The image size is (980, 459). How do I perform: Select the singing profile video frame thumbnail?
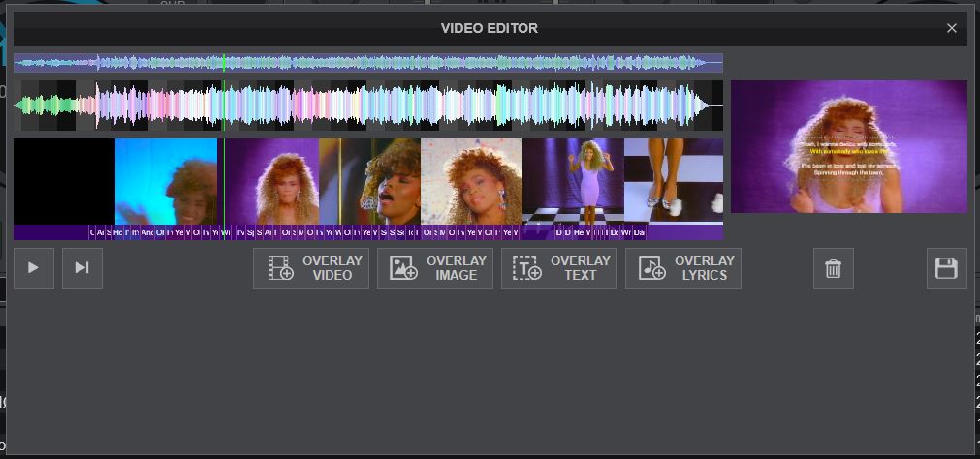(x=369, y=182)
